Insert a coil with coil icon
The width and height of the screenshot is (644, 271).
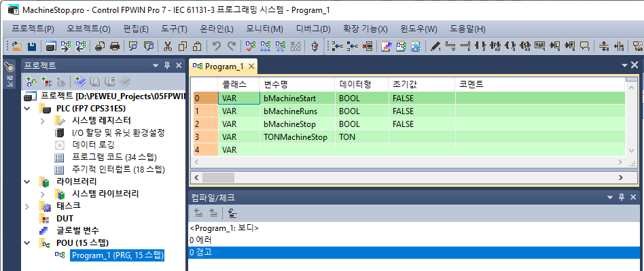coord(511,46)
